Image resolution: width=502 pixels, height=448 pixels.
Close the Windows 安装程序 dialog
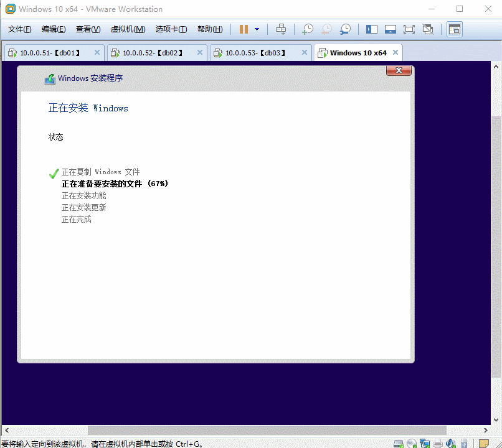[x=399, y=70]
